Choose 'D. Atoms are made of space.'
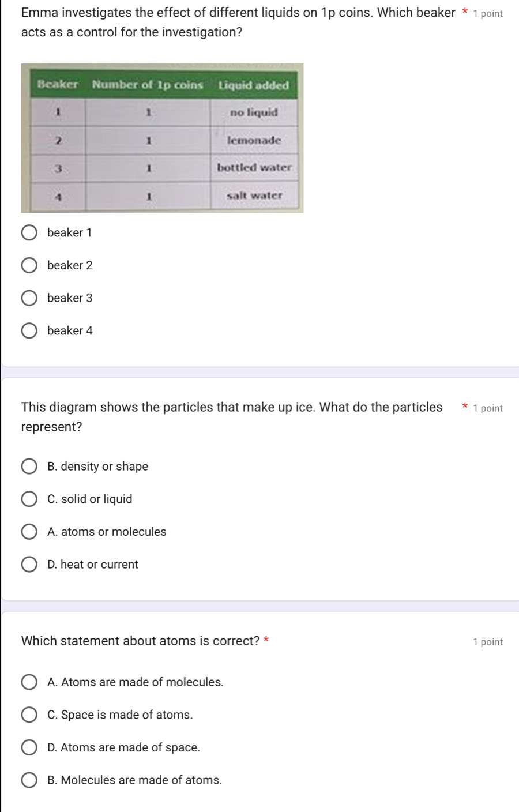 click(29, 747)
